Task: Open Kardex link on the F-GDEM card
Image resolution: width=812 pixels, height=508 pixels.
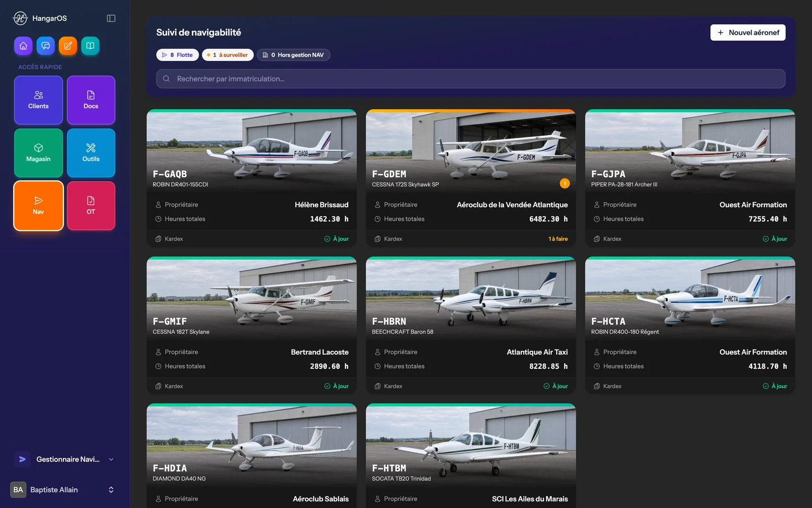Action: point(388,239)
